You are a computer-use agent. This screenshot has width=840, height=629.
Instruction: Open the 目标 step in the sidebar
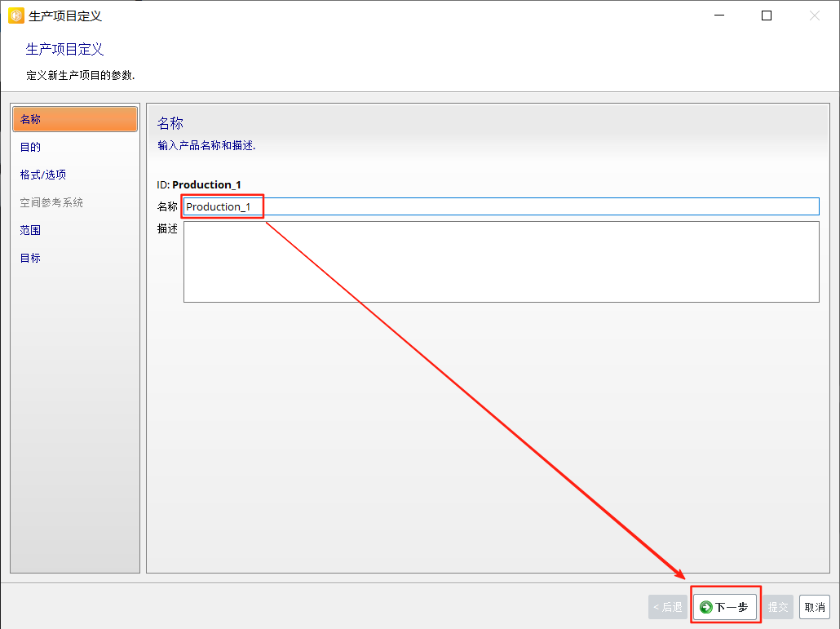(31, 258)
